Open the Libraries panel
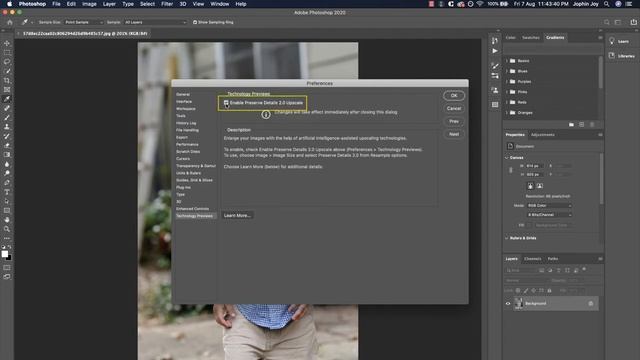The width and height of the screenshot is (640, 360). tap(623, 56)
